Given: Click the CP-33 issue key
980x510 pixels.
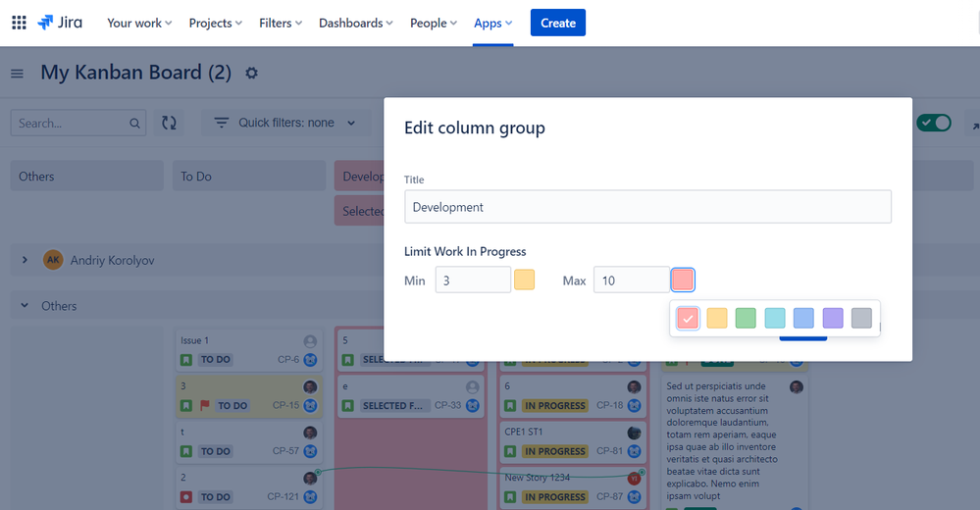Looking at the screenshot, I should [x=448, y=405].
